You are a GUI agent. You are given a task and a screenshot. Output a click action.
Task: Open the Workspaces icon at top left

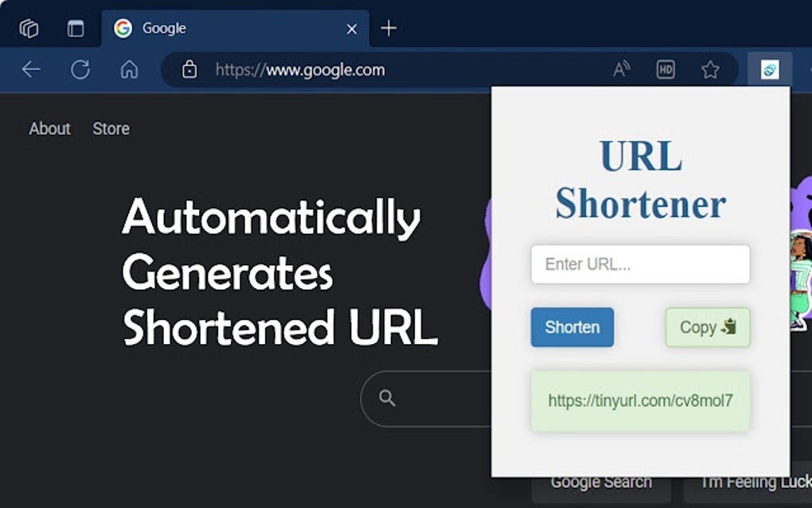point(29,27)
